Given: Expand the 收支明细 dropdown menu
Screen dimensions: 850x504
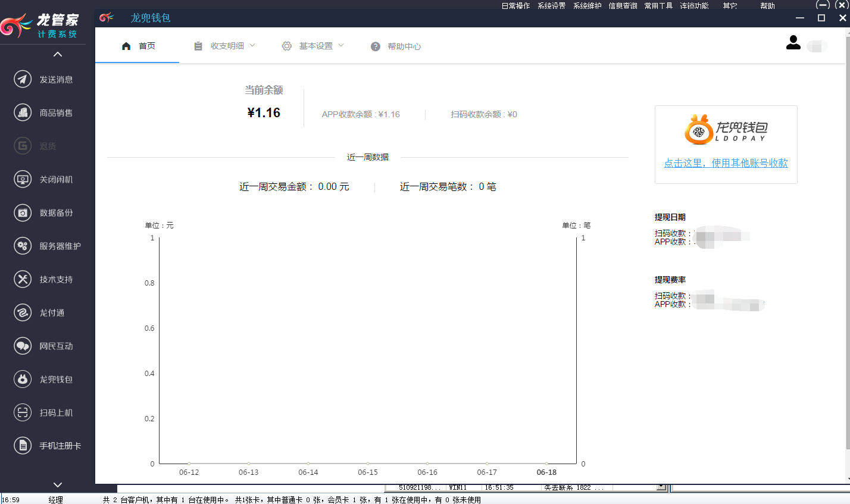Looking at the screenshot, I should click(225, 46).
